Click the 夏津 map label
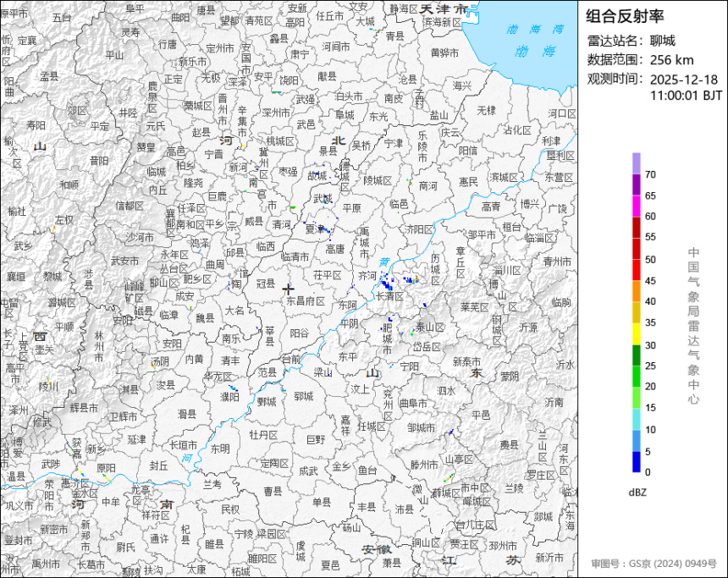This screenshot has height=578, width=728. coord(315,228)
